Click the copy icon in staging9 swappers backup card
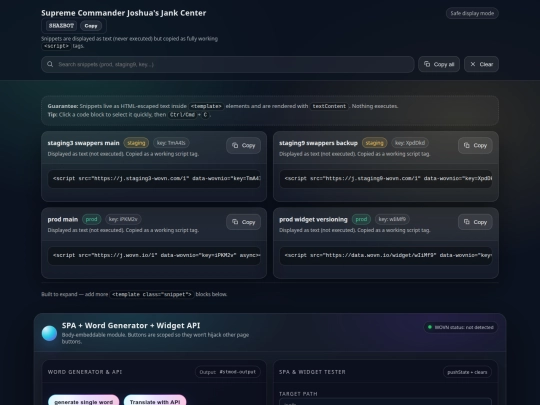This screenshot has height=405, width=540. coord(467,145)
